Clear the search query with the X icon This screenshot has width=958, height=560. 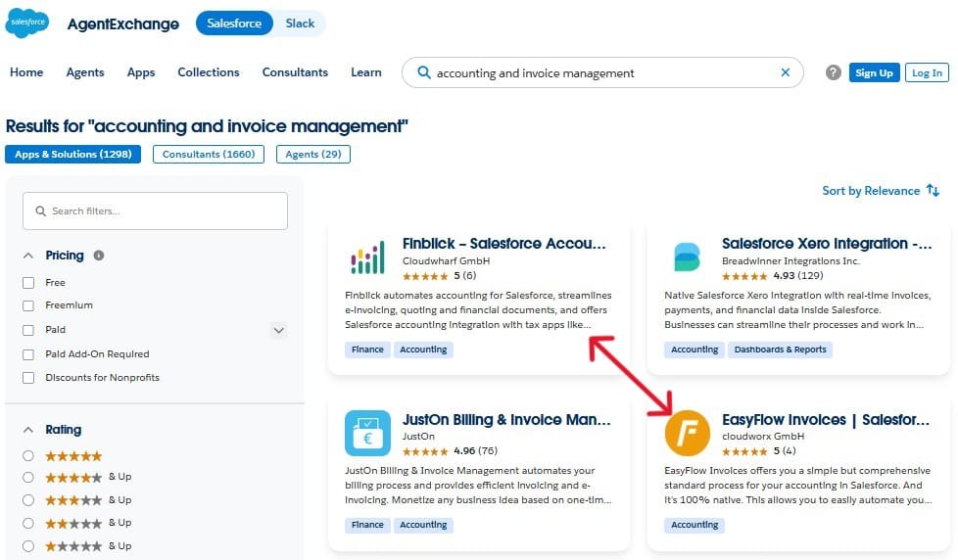pyautogui.click(x=785, y=72)
